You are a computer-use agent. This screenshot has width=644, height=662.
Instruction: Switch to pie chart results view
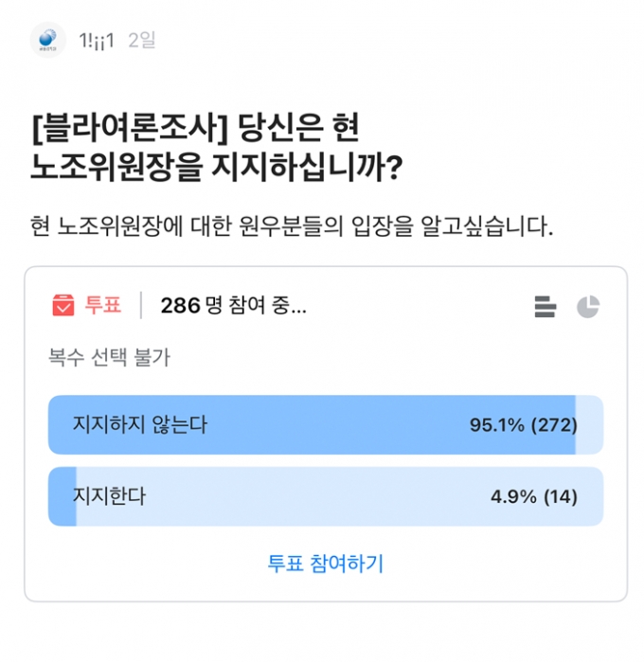588,307
